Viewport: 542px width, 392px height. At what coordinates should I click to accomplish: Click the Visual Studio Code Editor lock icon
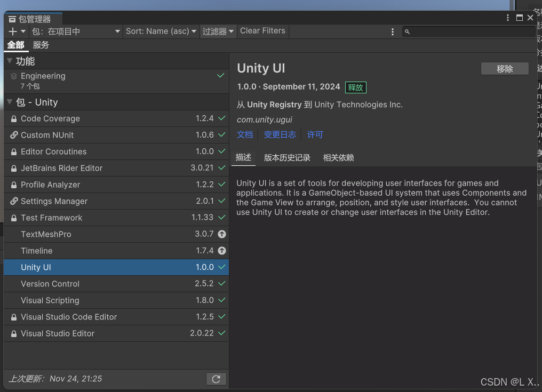click(14, 317)
